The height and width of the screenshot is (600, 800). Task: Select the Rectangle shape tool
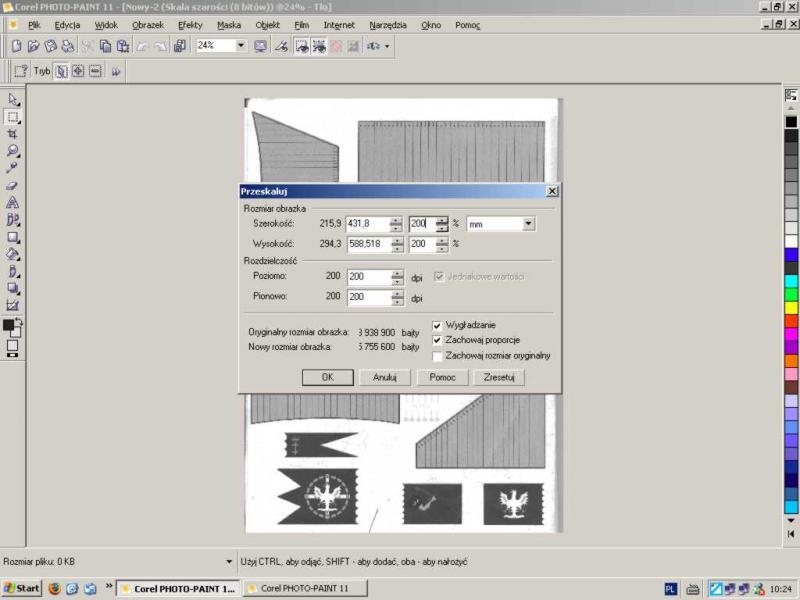coord(13,237)
